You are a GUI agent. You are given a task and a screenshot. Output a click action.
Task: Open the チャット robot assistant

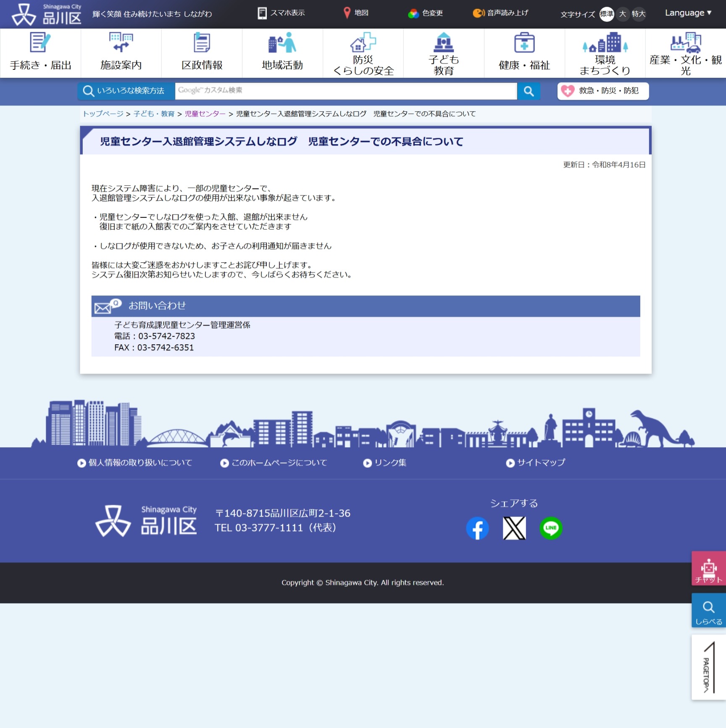coord(708,569)
